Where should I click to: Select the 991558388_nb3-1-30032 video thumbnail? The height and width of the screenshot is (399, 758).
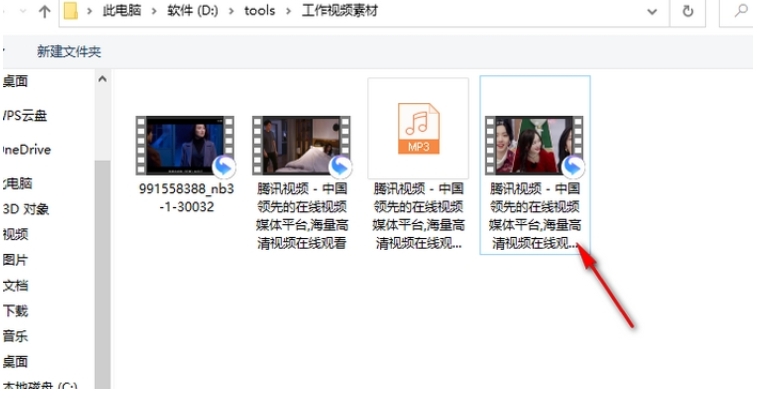click(186, 145)
